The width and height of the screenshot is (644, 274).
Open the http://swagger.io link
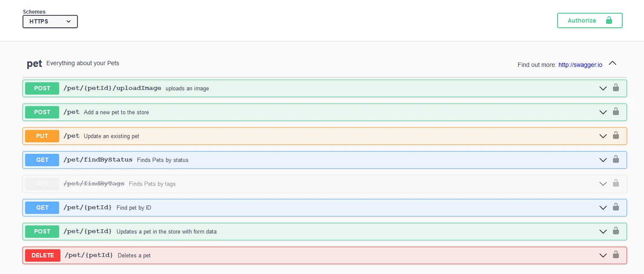pos(580,65)
